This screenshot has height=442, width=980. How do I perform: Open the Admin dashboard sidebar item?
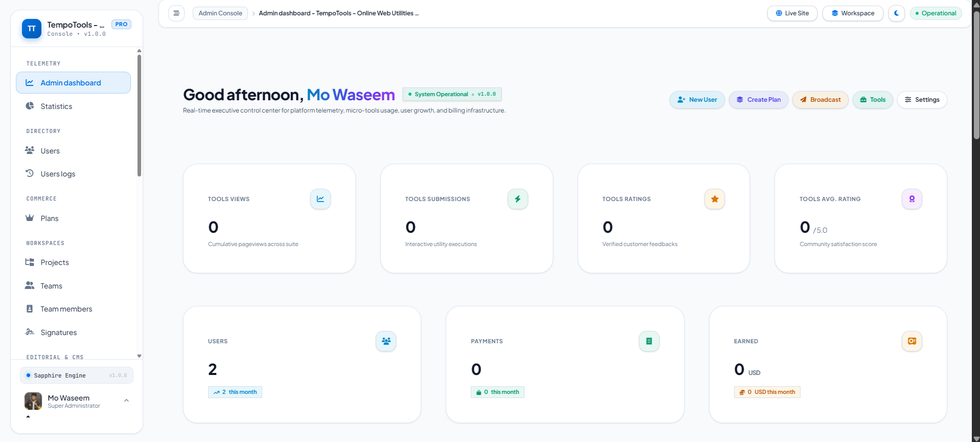click(x=73, y=83)
